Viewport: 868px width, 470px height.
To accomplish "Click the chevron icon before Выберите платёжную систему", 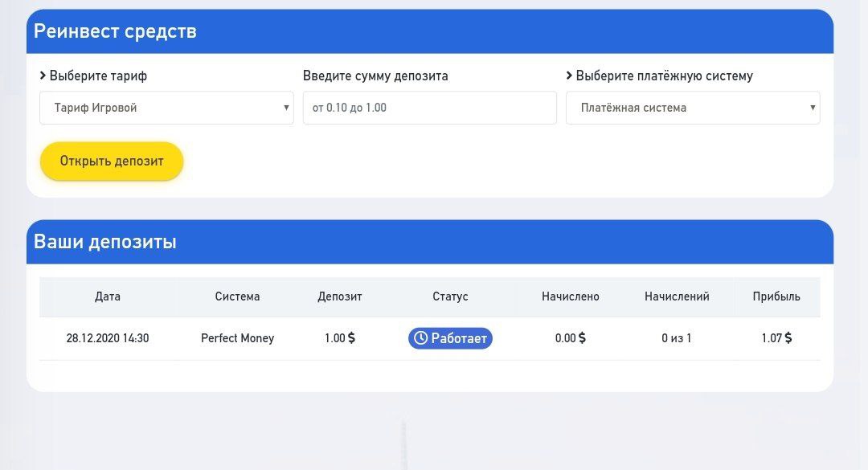I will pos(569,76).
